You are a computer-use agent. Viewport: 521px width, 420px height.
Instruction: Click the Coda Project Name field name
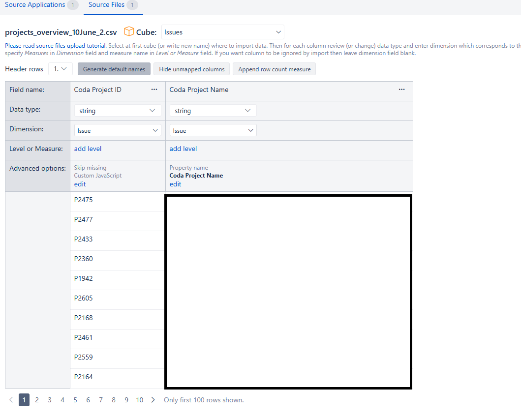(199, 90)
